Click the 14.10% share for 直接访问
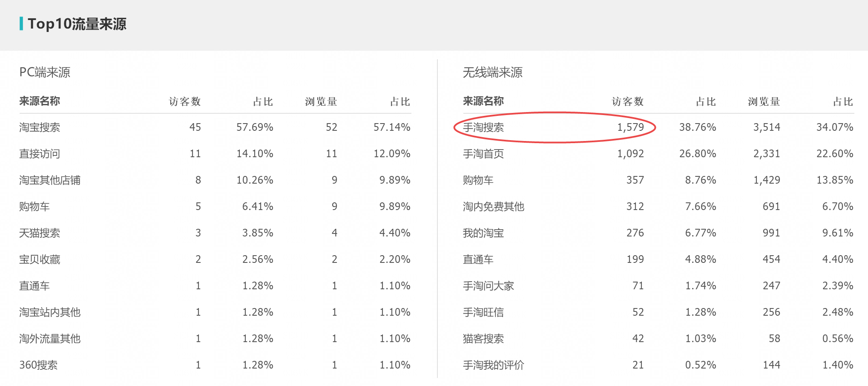Image resolution: width=868 pixels, height=386 pixels. pyautogui.click(x=255, y=154)
